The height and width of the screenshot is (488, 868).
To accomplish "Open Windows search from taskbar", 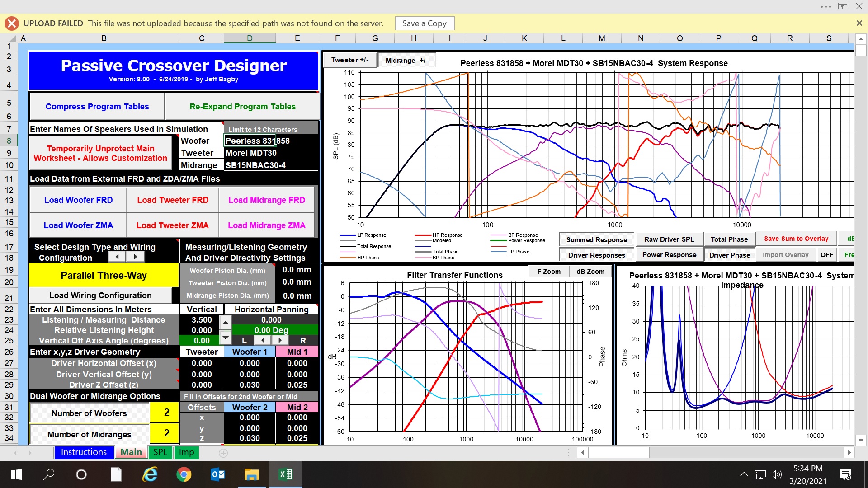I will click(49, 474).
